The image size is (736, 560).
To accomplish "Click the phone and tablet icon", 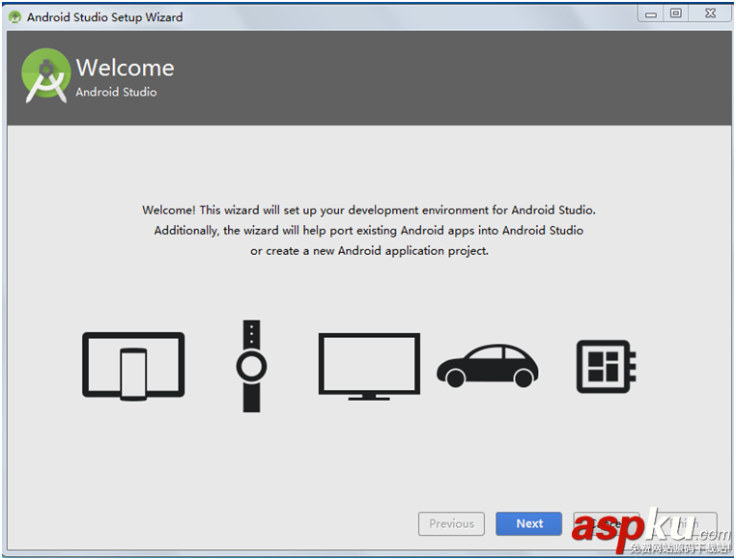I will [133, 366].
